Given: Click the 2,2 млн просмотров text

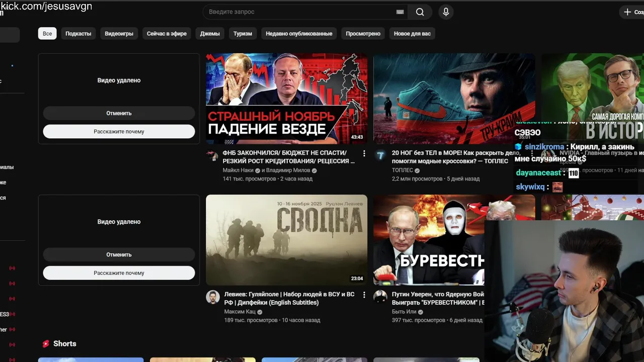Looking at the screenshot, I should pos(417,178).
